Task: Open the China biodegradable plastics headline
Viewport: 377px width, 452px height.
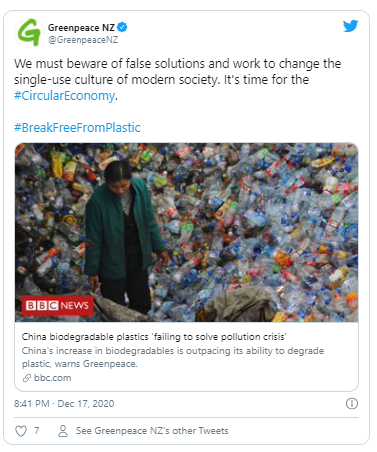Action: click(154, 337)
